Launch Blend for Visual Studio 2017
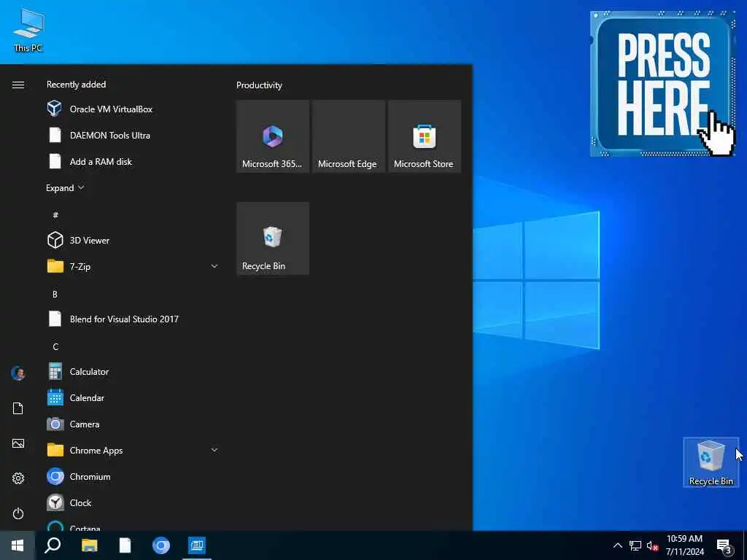 pos(133,319)
